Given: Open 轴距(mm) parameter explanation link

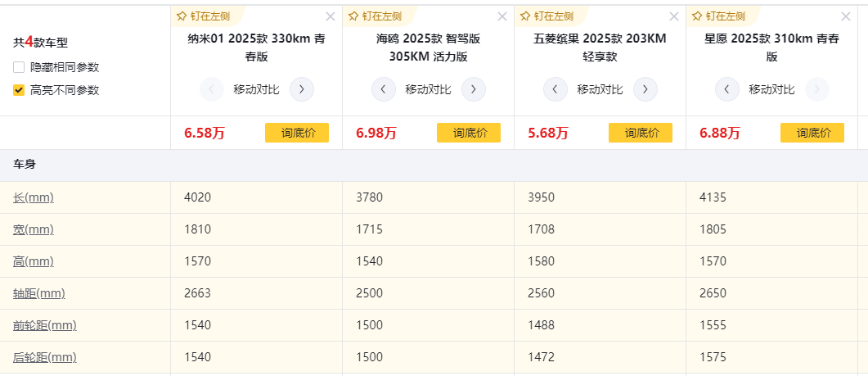Looking at the screenshot, I should click(x=38, y=293).
